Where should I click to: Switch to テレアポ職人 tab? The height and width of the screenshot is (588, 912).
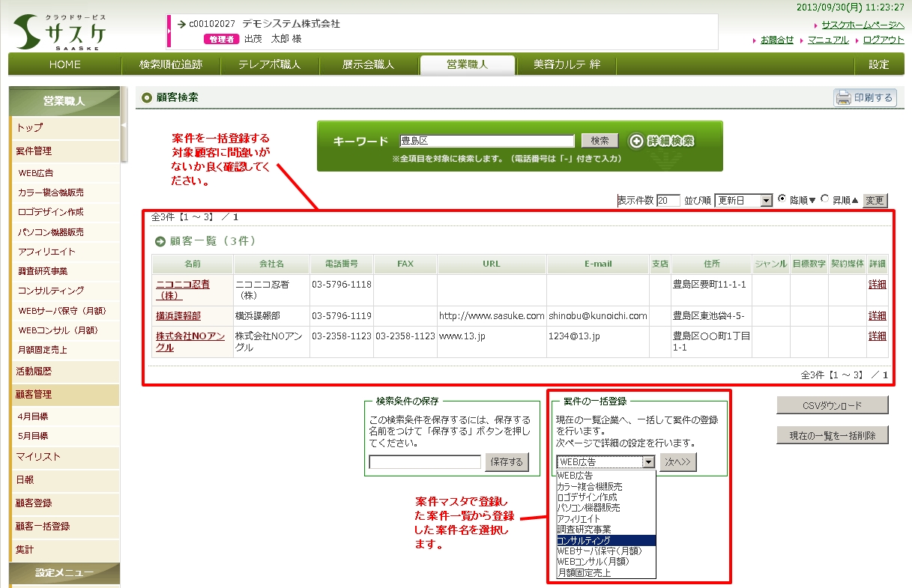click(x=270, y=64)
